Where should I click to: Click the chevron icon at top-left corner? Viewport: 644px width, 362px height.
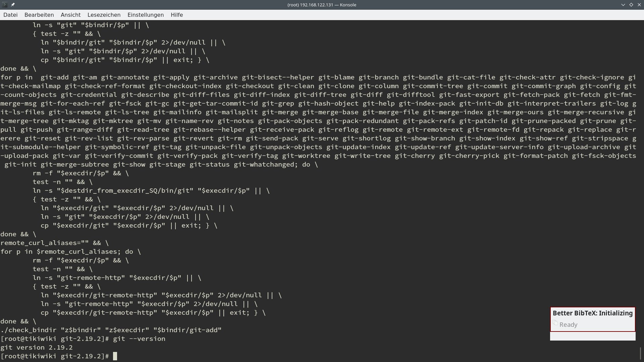(5, 5)
